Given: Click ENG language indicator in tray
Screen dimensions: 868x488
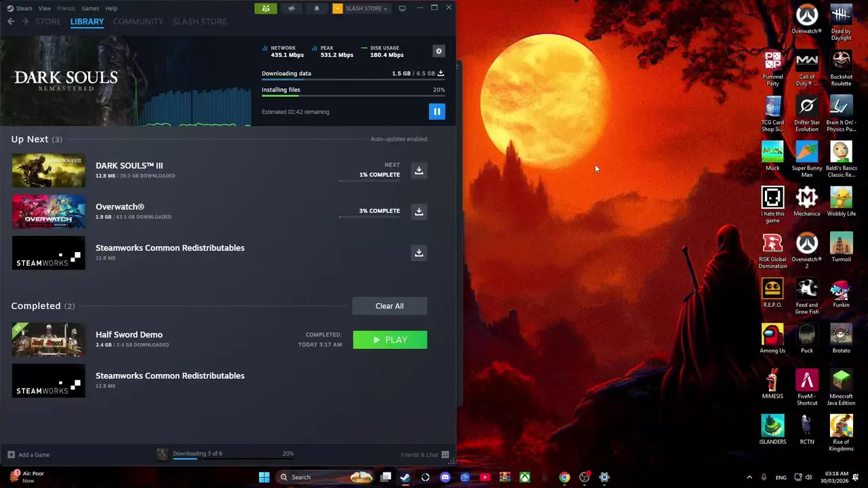Looking at the screenshot, I should pyautogui.click(x=781, y=477).
